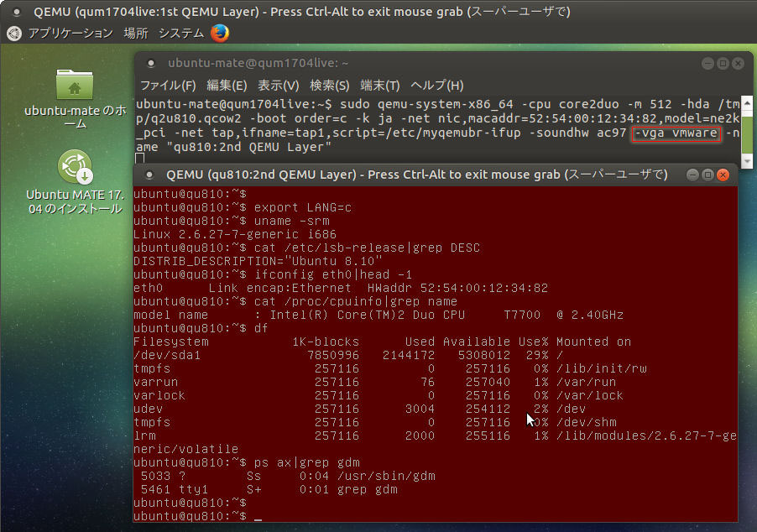Viewport: 757px width, 532px height.
Task: Open the 表示(V) terminal menu
Action: 278,86
